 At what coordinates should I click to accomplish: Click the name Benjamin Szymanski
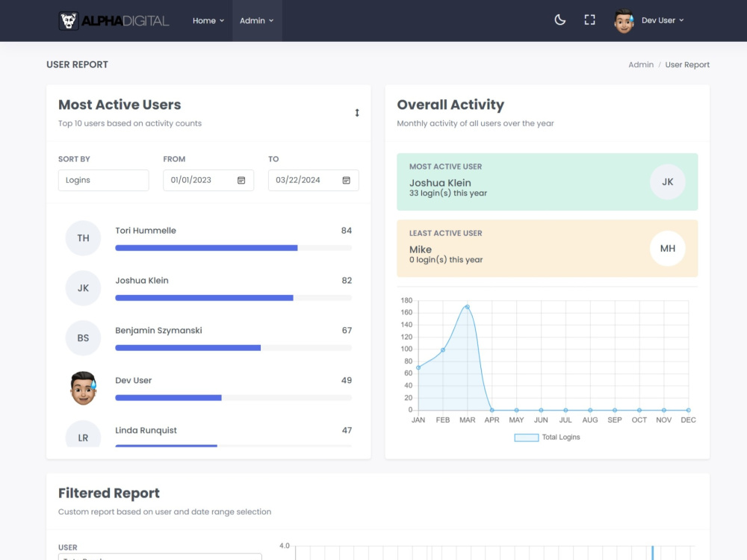tap(158, 331)
